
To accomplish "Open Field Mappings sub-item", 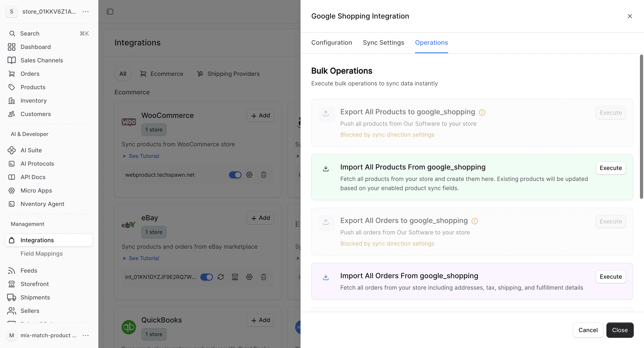I will pyautogui.click(x=42, y=253).
